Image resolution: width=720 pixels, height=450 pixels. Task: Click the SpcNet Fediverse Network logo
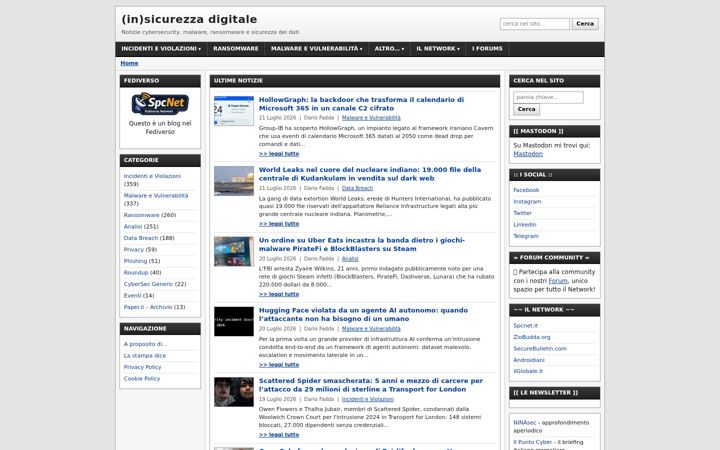[160, 103]
